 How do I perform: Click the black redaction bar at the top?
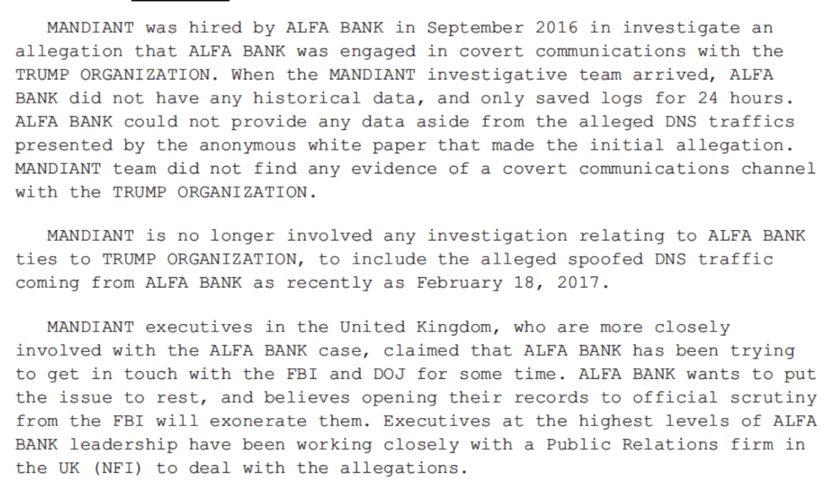[x=180, y=1]
